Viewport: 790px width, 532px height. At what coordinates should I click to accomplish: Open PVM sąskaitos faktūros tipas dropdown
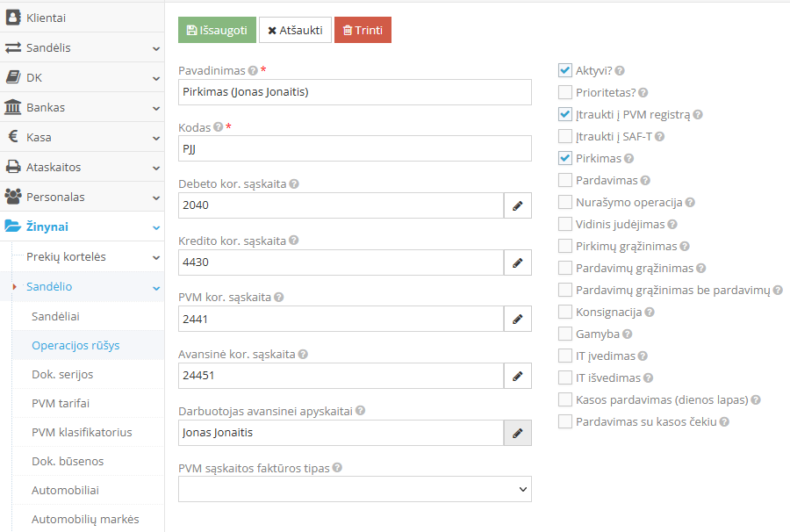point(355,489)
